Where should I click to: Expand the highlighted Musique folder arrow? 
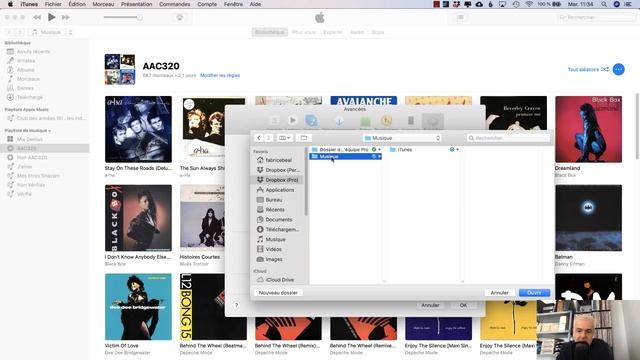(379, 156)
